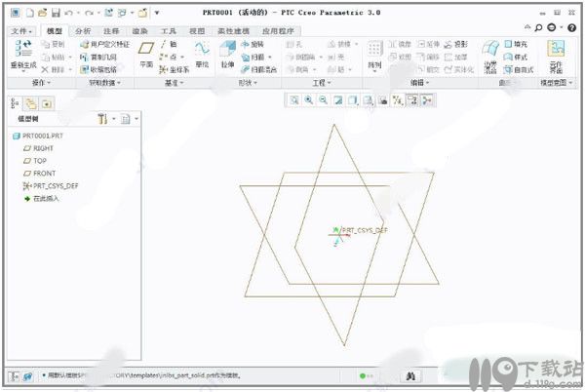Select the FRONT datum plane in tree
585x392 pixels.
[40, 174]
